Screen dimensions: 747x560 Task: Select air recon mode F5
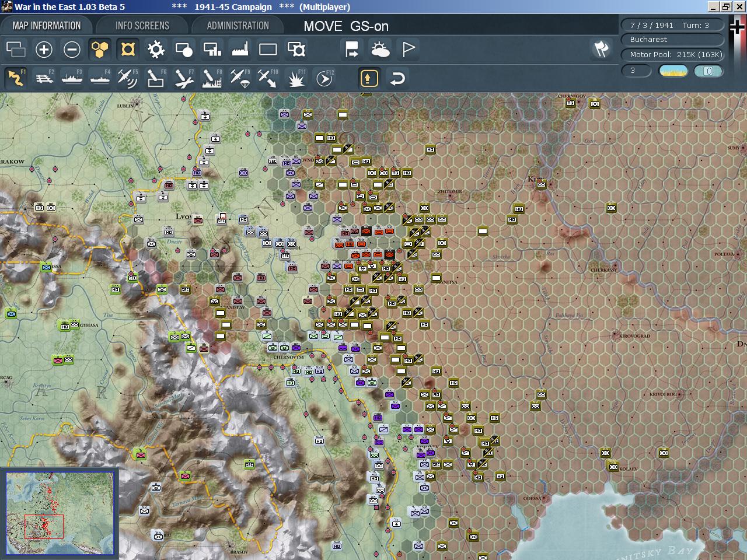point(128,78)
